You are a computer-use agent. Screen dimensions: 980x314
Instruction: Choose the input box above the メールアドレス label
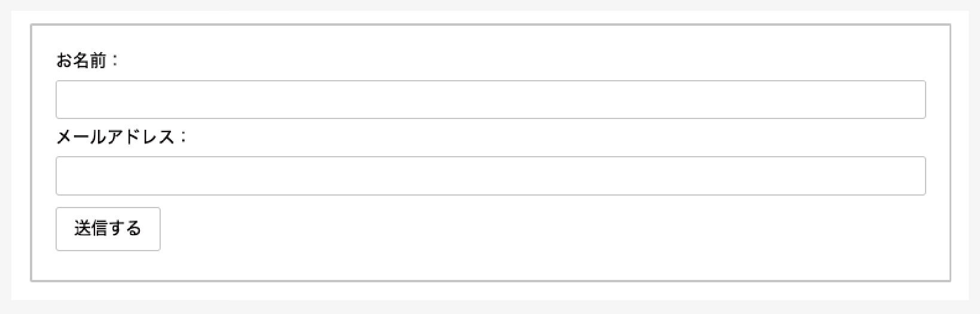coord(490,99)
